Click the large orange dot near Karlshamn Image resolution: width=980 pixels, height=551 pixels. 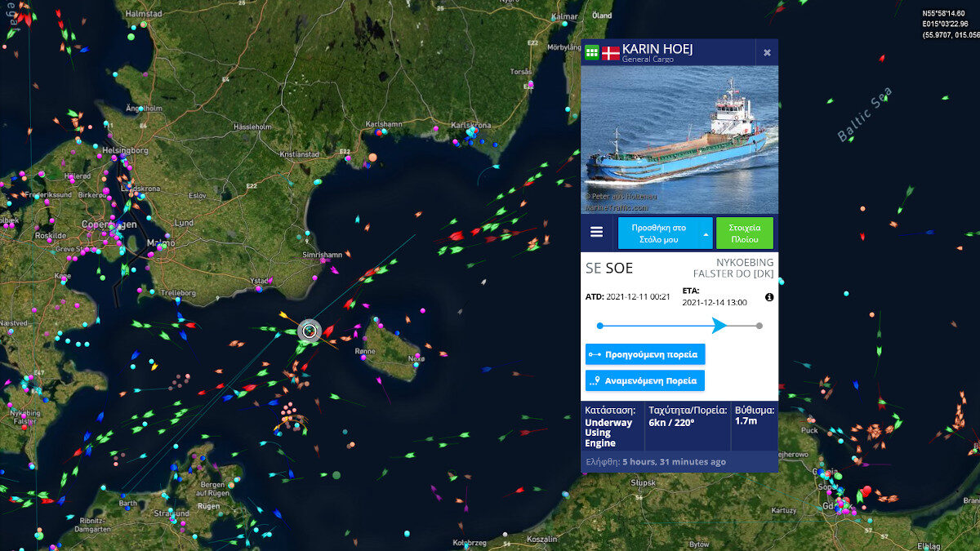[x=372, y=157]
